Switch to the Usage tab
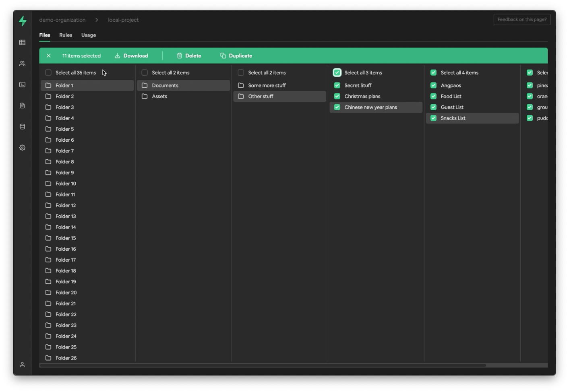The width and height of the screenshot is (569, 392). [89, 35]
